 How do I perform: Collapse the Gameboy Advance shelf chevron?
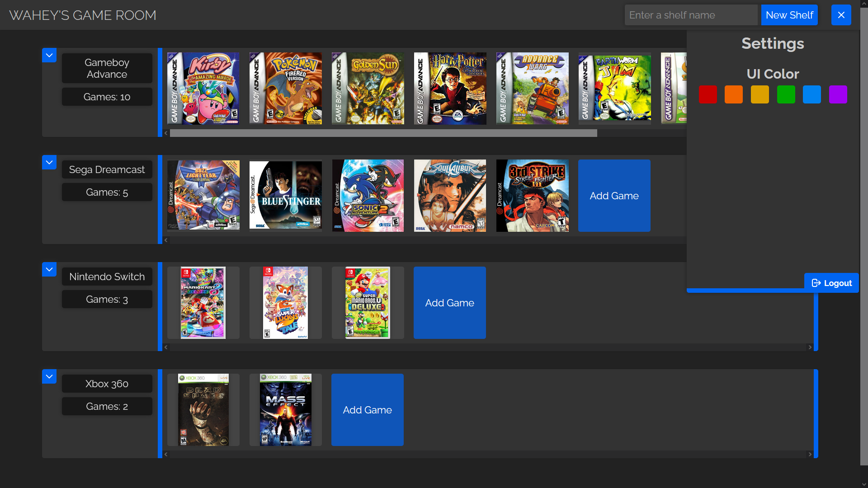pyautogui.click(x=49, y=55)
